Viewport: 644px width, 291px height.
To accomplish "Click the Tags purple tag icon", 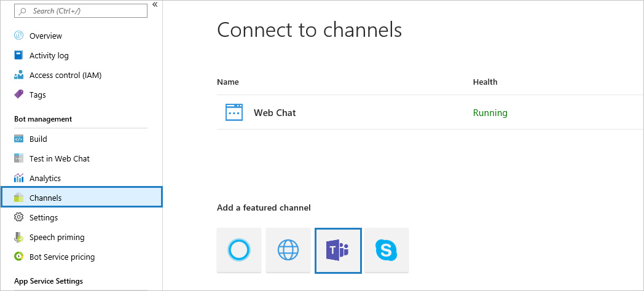I will (18, 95).
